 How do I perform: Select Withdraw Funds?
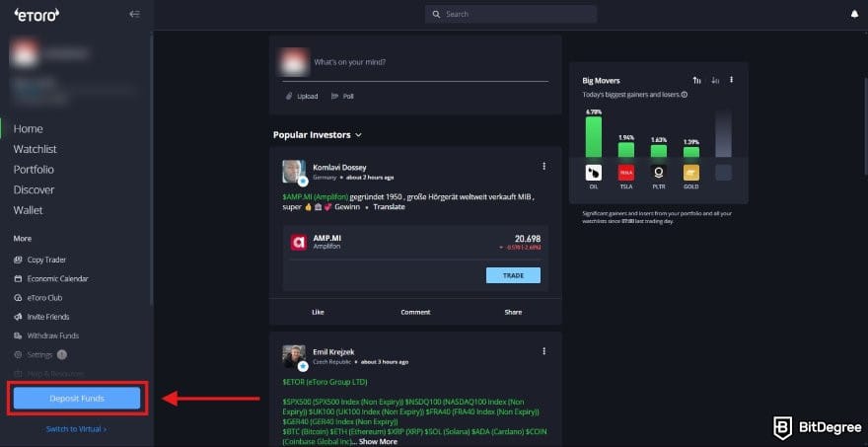[53, 335]
